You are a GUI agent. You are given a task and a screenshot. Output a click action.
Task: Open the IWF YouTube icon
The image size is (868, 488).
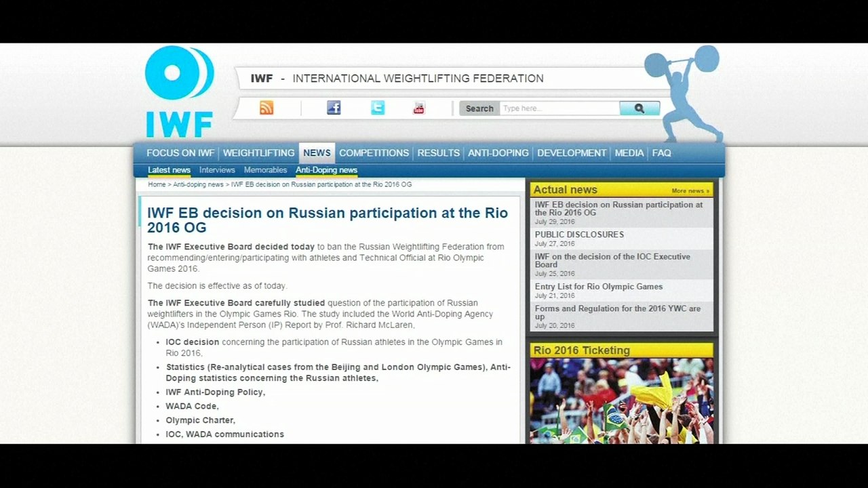[419, 108]
